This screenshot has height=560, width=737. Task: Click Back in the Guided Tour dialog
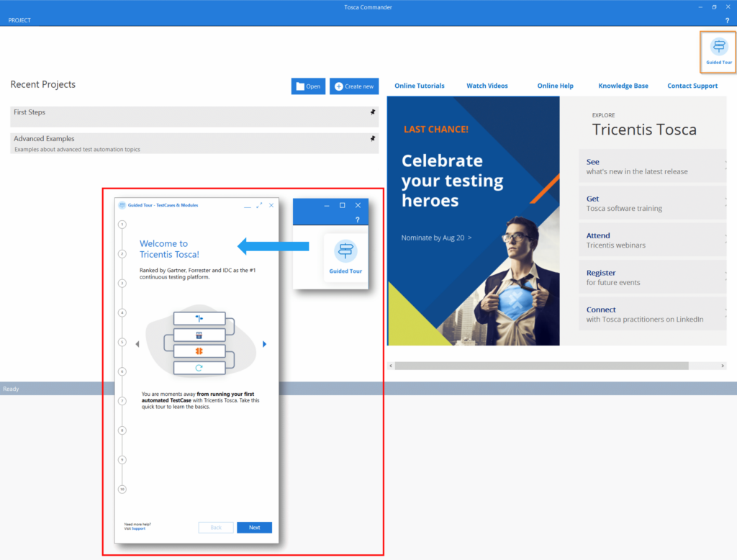pos(216,528)
